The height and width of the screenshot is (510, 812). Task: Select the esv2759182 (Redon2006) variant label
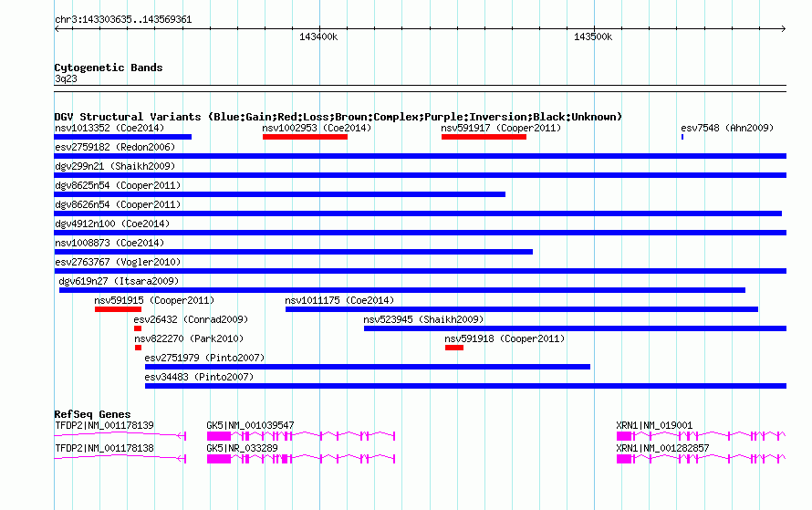pyautogui.click(x=115, y=147)
